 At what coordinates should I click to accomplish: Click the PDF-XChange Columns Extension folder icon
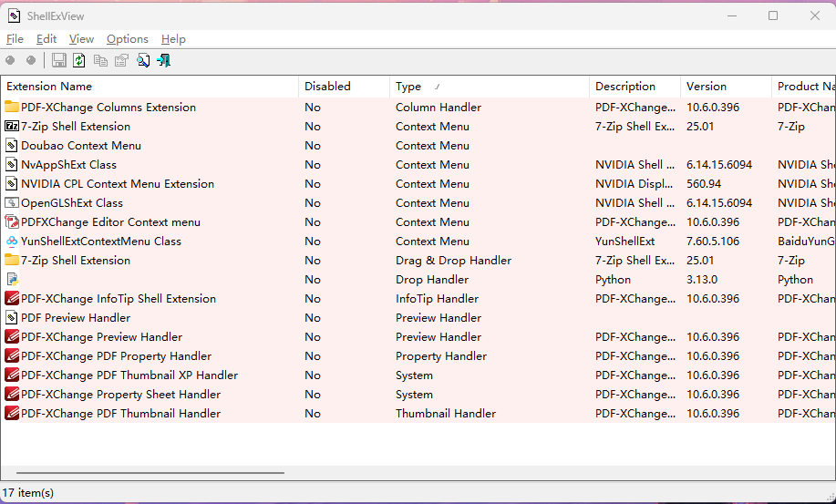[12, 108]
